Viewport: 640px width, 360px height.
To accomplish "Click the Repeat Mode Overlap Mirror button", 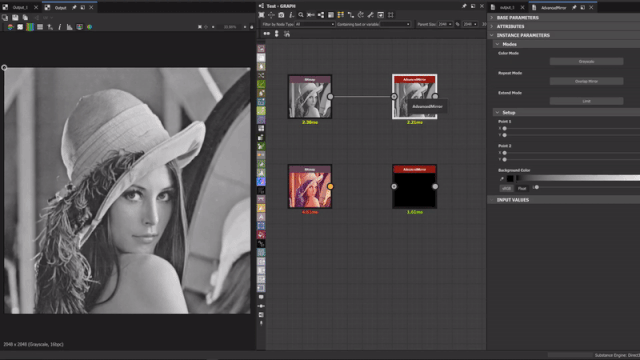I will (x=587, y=81).
